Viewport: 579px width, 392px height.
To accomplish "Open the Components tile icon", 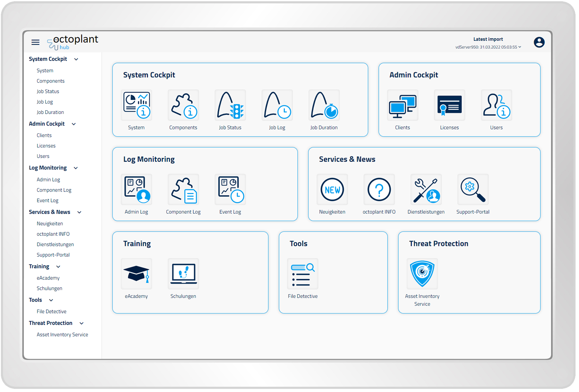I will (183, 105).
